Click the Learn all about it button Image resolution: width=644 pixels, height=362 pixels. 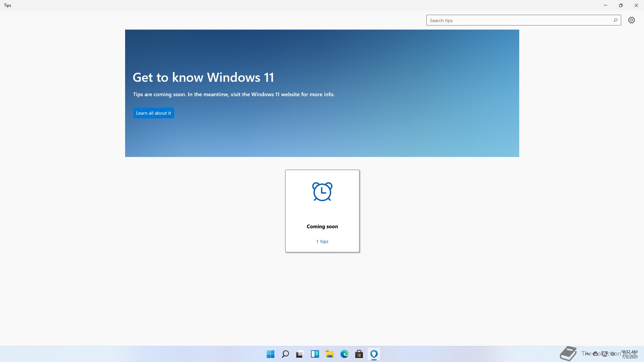tap(153, 113)
